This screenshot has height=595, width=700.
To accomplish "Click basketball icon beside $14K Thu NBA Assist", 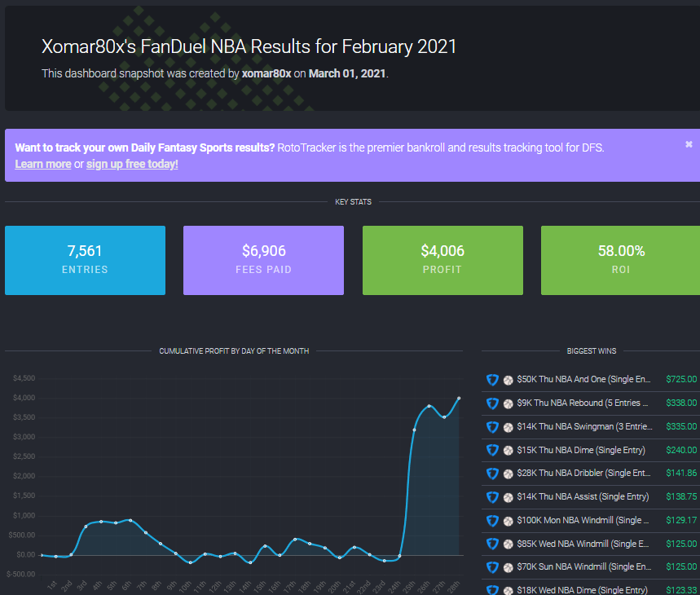I will tap(508, 498).
